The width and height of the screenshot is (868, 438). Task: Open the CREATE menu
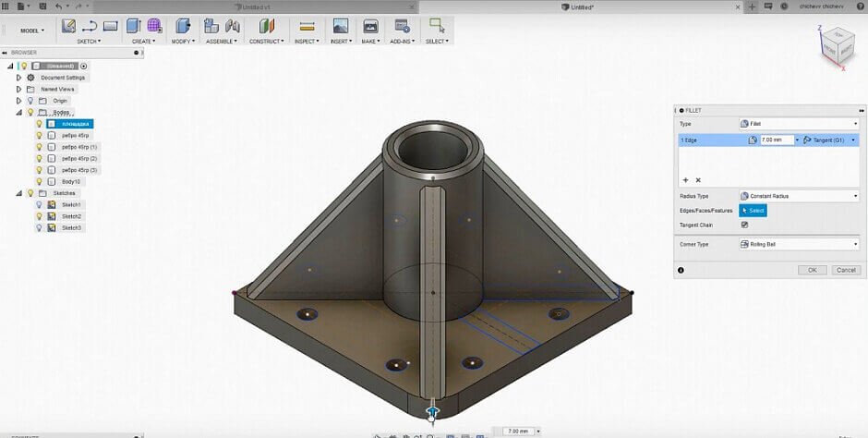(143, 42)
